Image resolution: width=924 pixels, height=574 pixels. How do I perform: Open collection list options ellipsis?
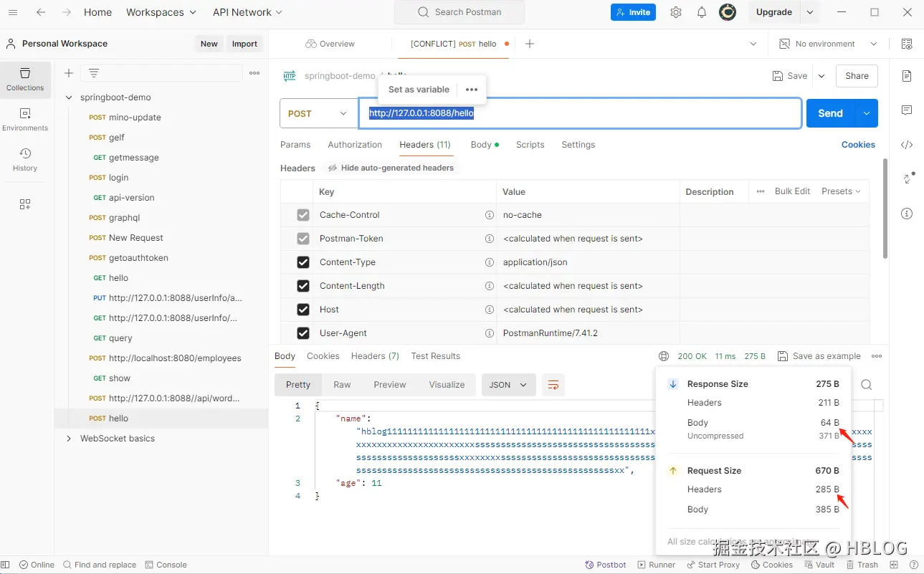pos(254,73)
